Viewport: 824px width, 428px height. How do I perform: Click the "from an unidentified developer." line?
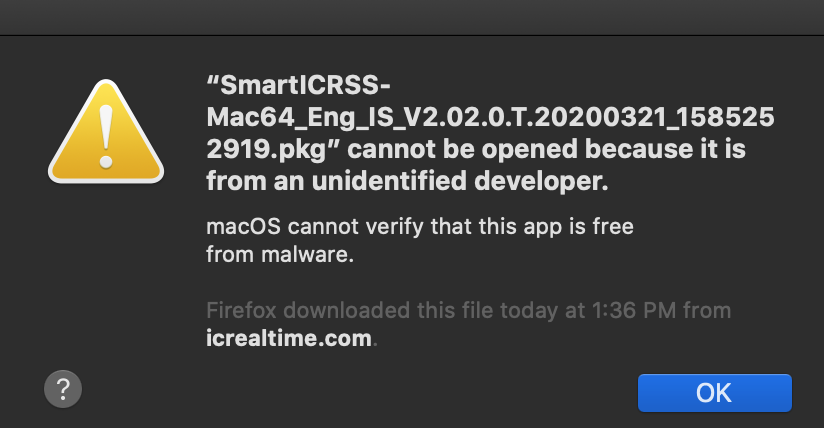coord(407,181)
